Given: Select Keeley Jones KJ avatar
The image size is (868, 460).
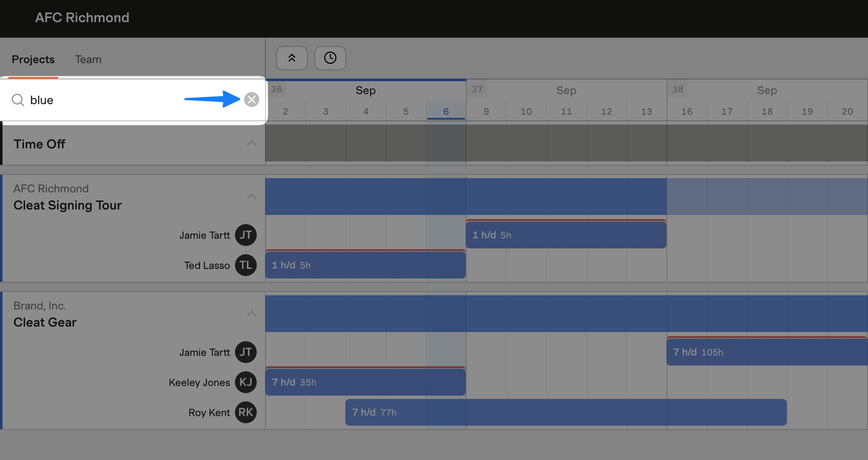Looking at the screenshot, I should [246, 382].
